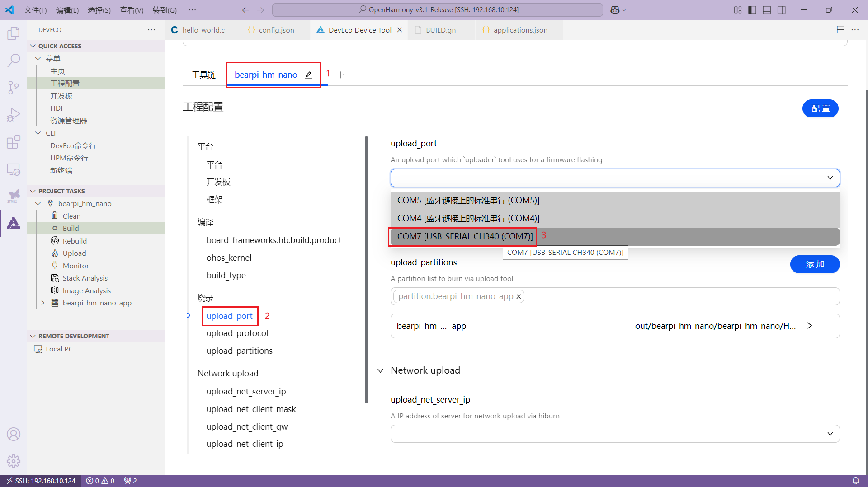Open the Manage settings gear
The image size is (868, 487).
(14, 461)
